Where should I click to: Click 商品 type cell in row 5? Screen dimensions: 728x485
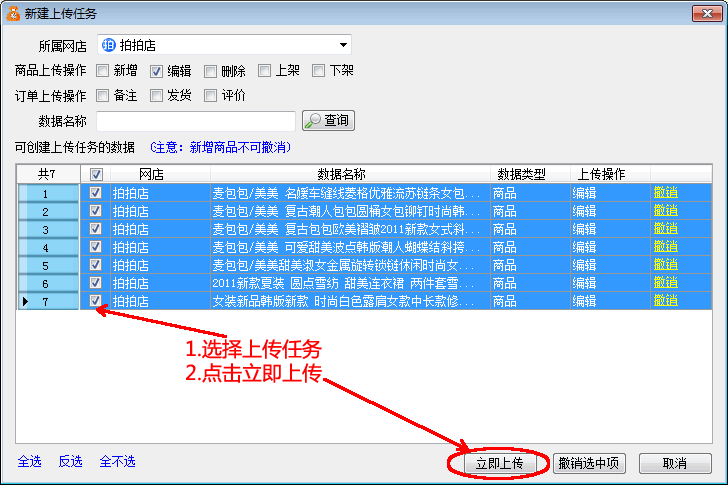[530, 265]
